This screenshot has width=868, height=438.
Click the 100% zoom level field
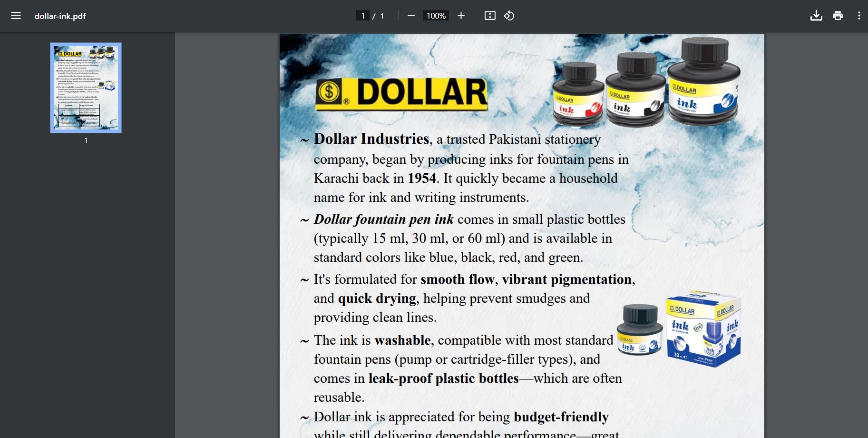click(x=436, y=16)
